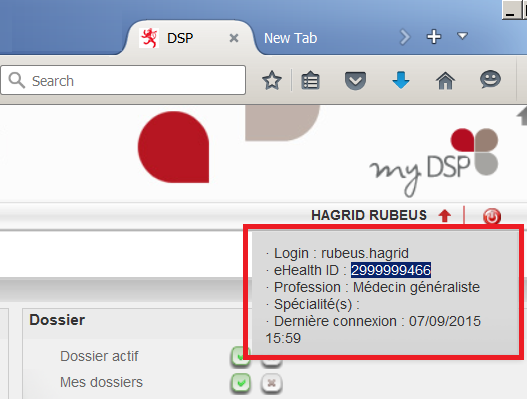
Task: Disable Mes dossiers with red cross
Action: pyautogui.click(x=271, y=383)
